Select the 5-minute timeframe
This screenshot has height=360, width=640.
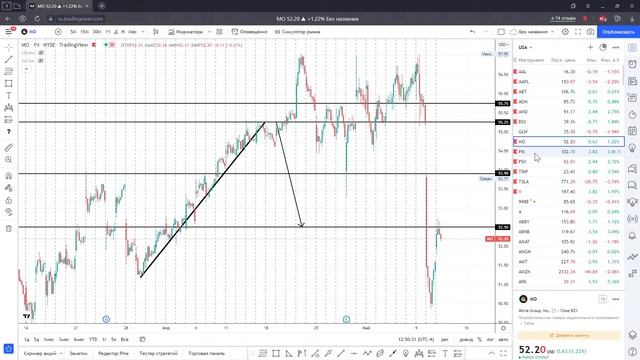coord(73,31)
